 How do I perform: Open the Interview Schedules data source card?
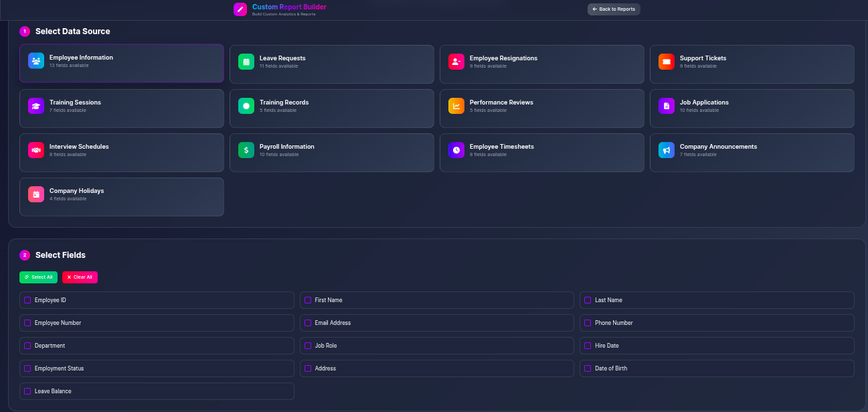(121, 152)
